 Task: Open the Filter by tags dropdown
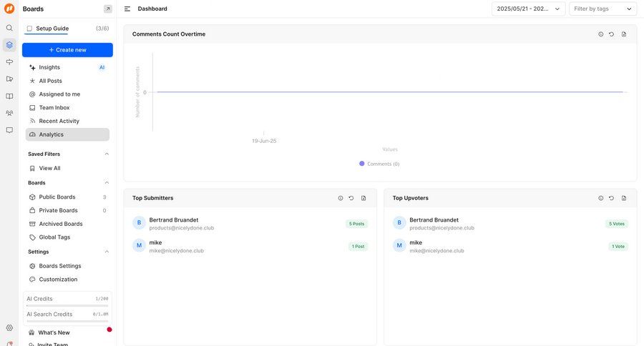[602, 9]
